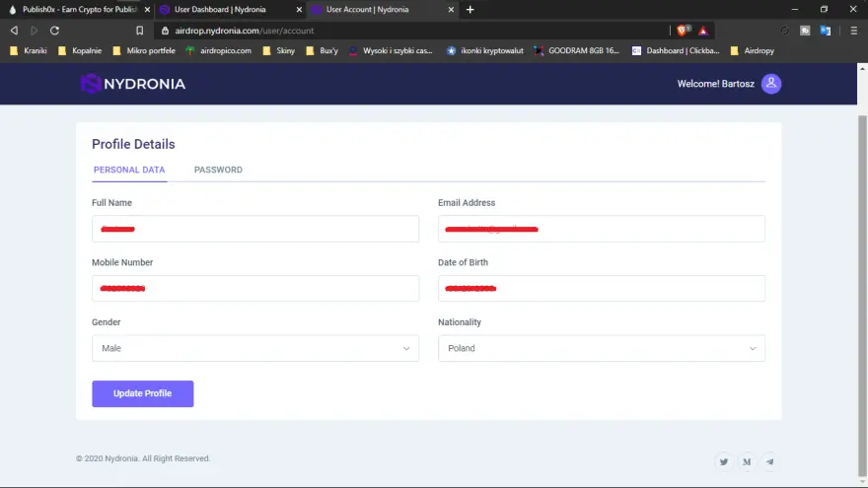
Task: Open the Bux'y bookmark folder
Action: (x=323, y=50)
